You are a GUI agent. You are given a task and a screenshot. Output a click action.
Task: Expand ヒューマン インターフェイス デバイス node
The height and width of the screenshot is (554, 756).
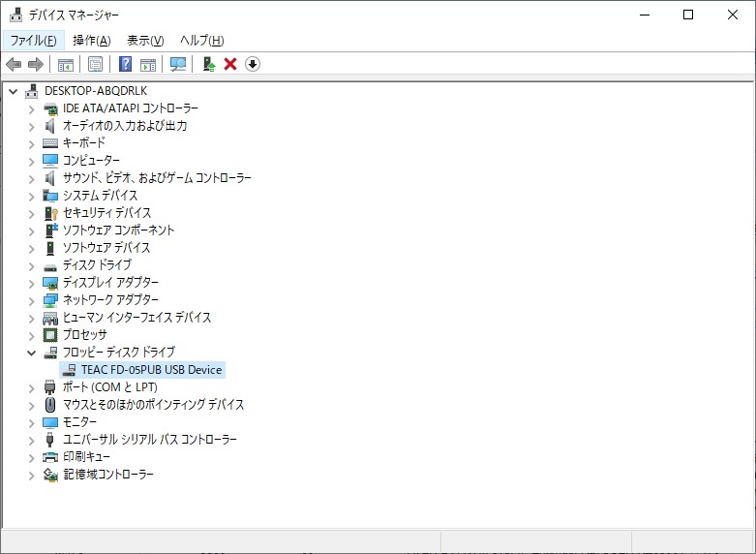(x=31, y=318)
